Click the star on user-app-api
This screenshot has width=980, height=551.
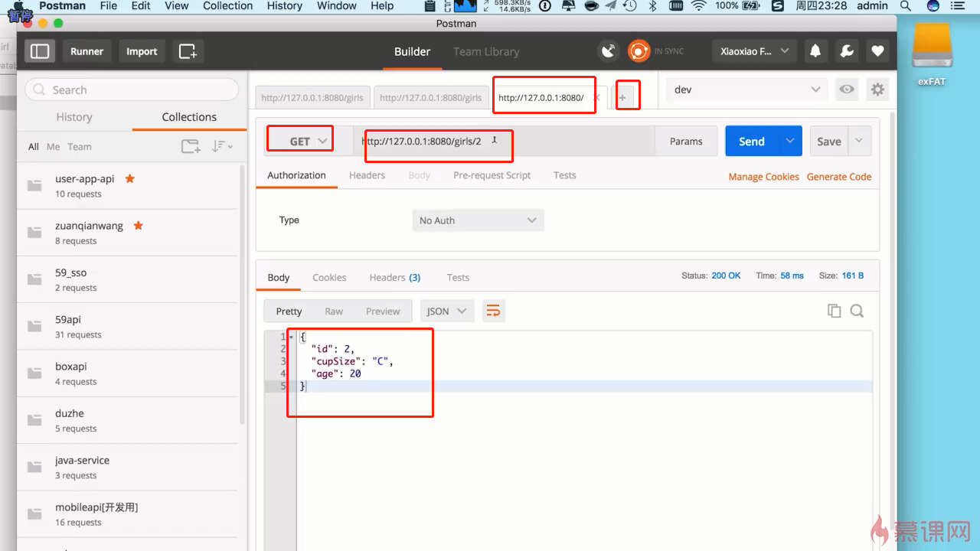click(129, 178)
